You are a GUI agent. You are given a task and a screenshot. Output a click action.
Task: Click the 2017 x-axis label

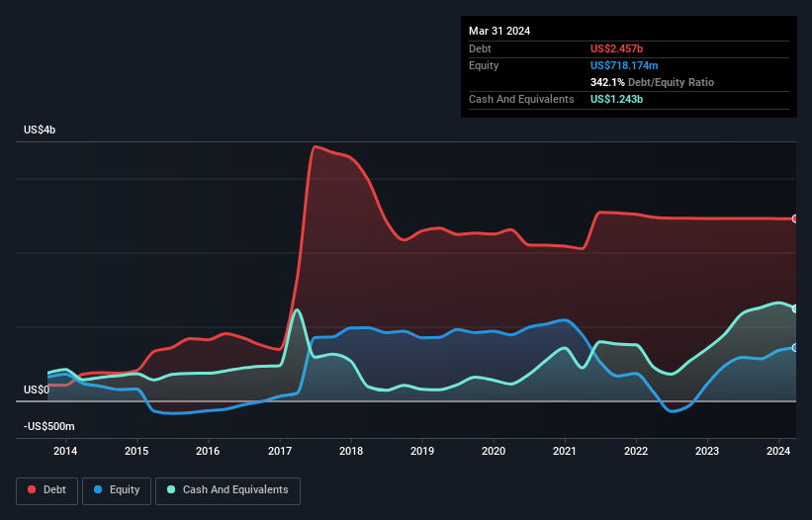(280, 451)
